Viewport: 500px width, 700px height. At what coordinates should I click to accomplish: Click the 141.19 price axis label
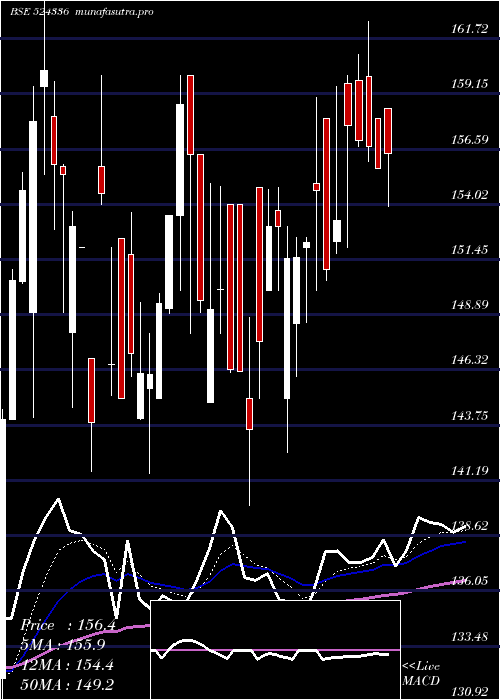(469, 470)
